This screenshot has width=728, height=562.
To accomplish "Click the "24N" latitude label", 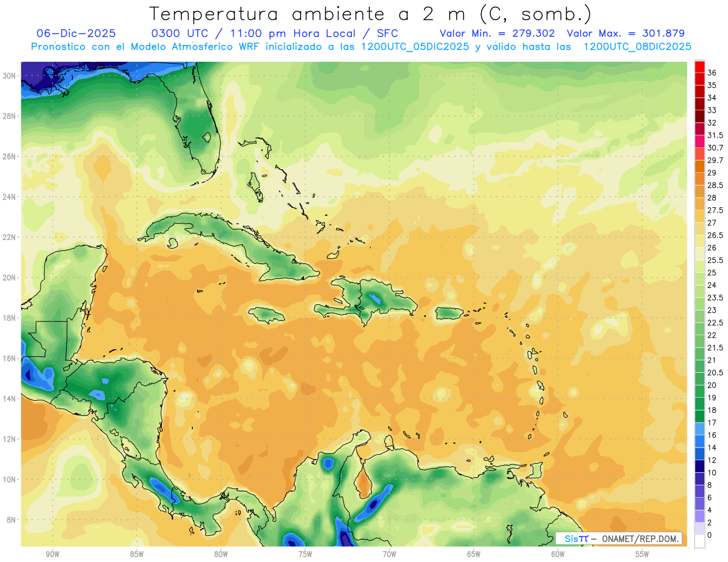I will coord(10,197).
